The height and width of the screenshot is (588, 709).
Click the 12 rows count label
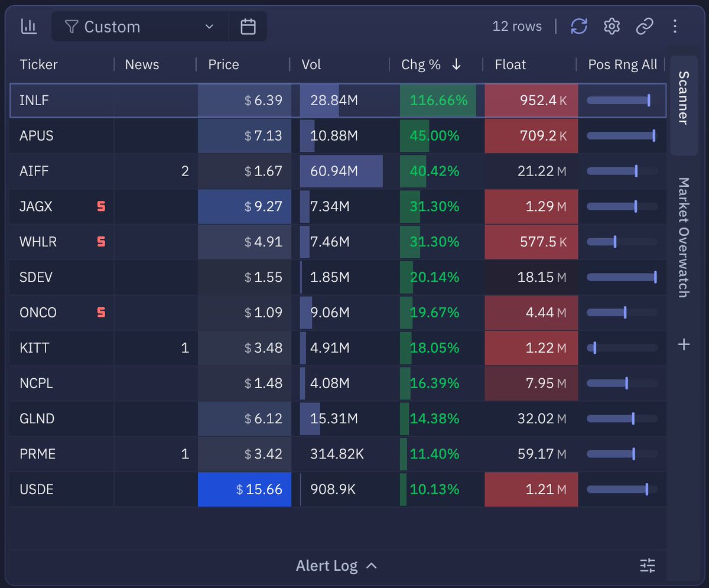(x=517, y=27)
